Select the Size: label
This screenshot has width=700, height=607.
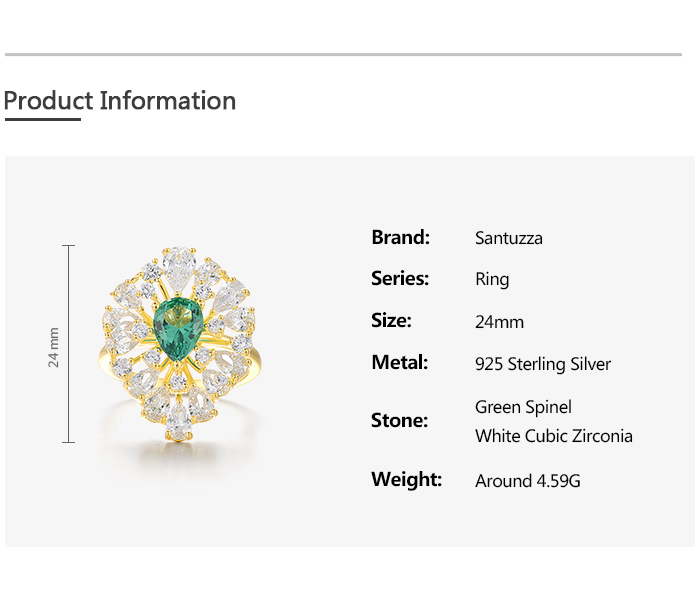391,321
